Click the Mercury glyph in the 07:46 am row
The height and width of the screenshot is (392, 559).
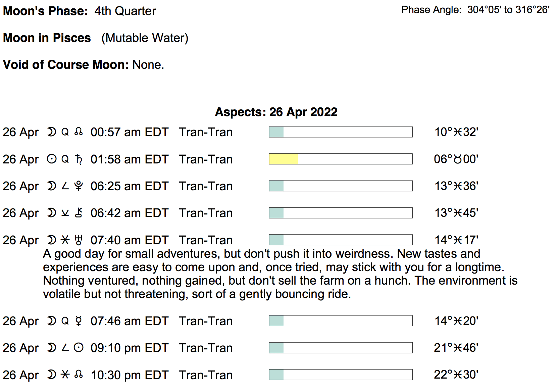point(79,321)
